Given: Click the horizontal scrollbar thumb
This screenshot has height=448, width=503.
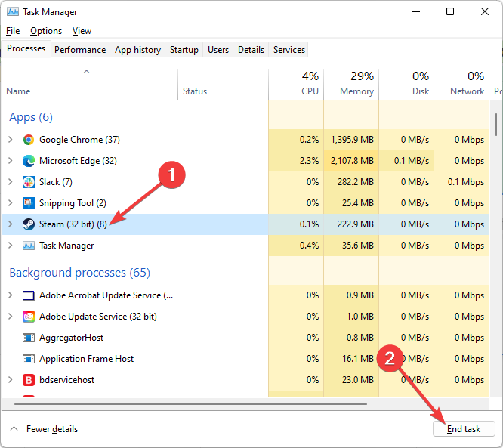Looking at the screenshot, I should pos(190,404).
